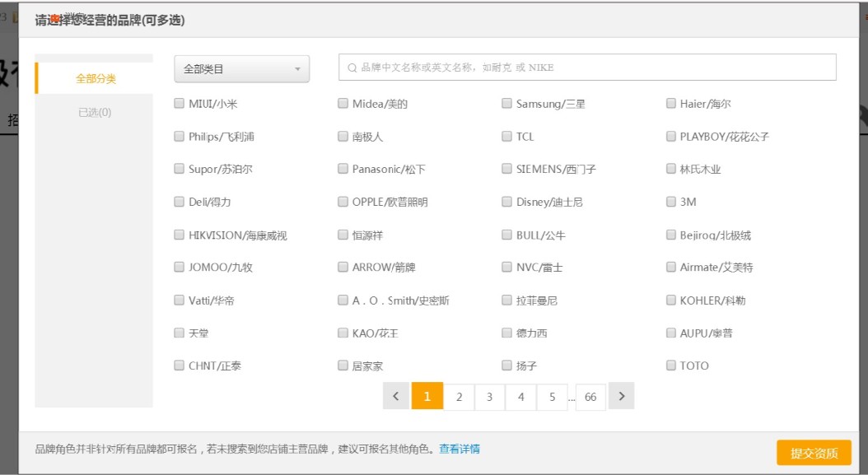
Task: Tick the Samsung/三星 checkbox
Action: (506, 104)
